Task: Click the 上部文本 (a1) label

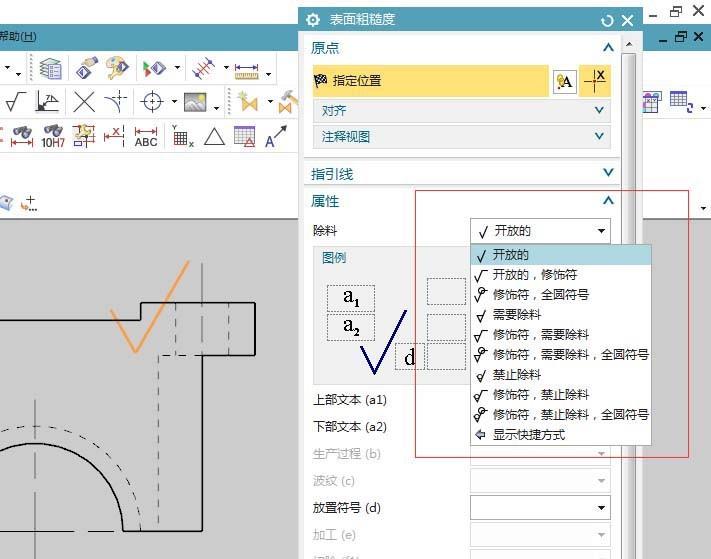Action: [350, 400]
